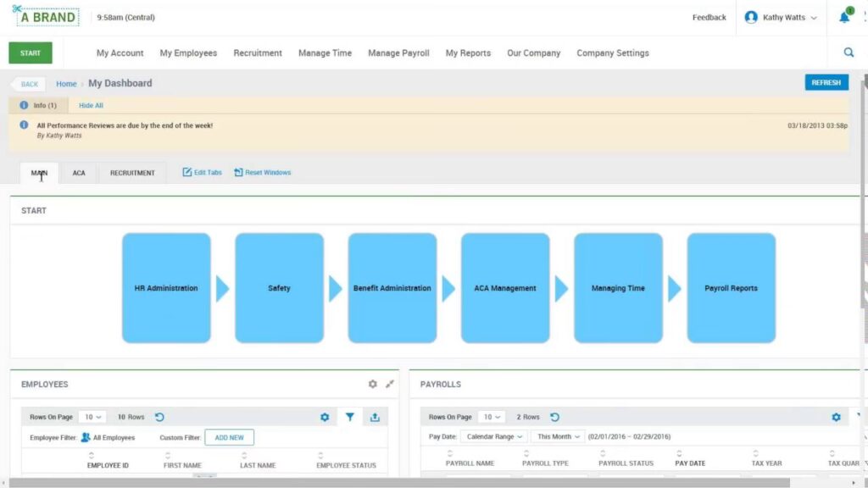This screenshot has height=488, width=868.
Task: Click the Employees panel pin/expand icon
Action: [390, 384]
